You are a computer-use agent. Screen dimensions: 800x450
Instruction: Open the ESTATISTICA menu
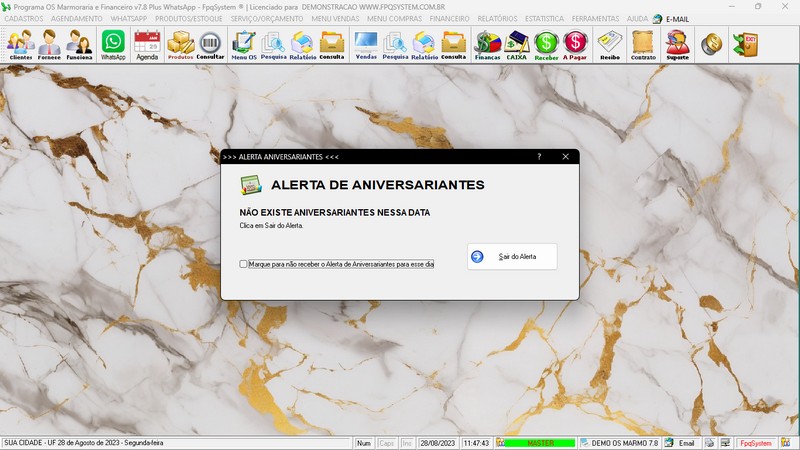[x=544, y=19]
